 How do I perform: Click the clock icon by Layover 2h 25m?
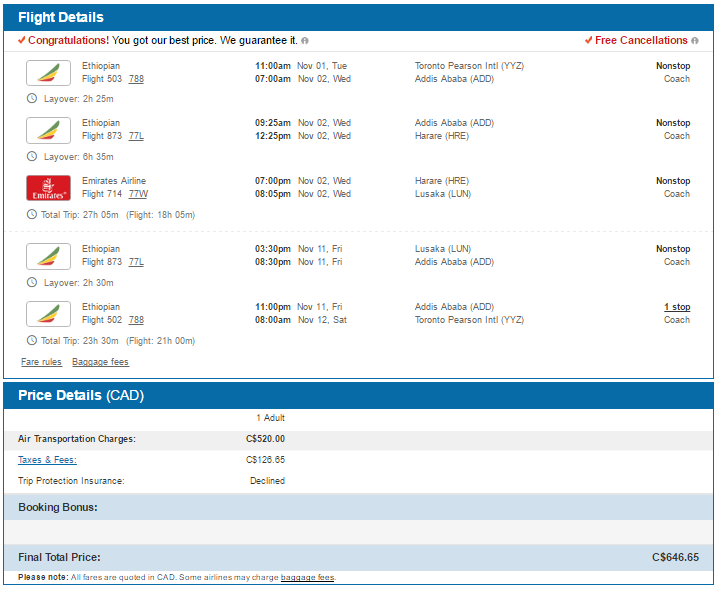pos(32,98)
